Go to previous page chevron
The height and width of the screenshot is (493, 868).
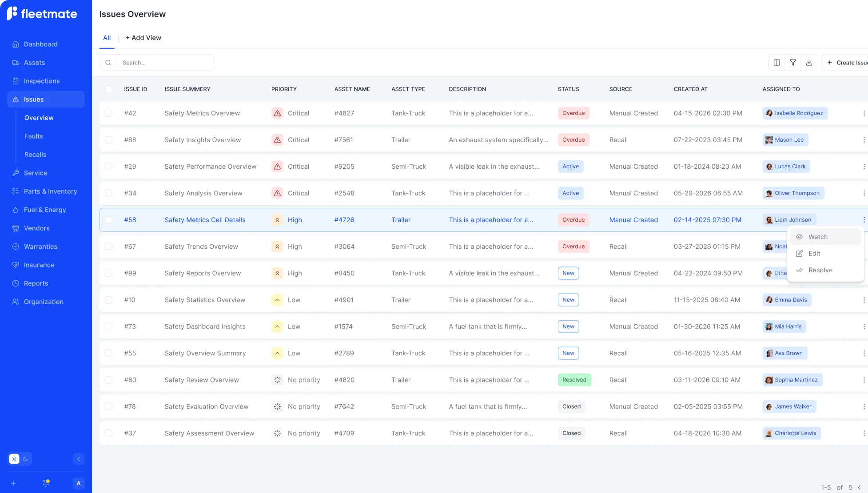click(859, 487)
